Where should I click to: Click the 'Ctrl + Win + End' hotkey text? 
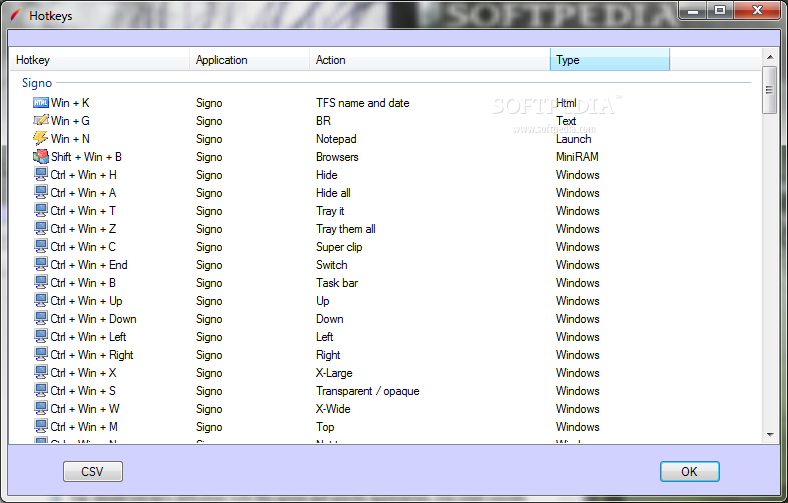click(x=89, y=265)
